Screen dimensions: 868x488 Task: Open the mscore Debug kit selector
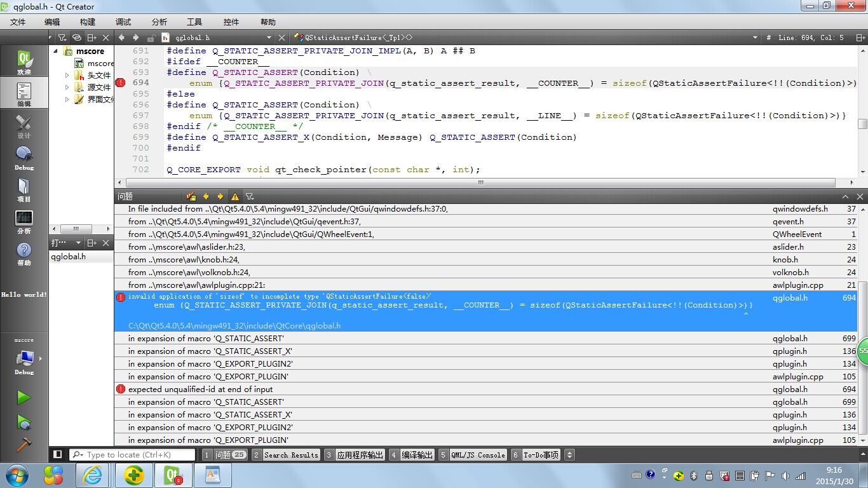tap(24, 358)
